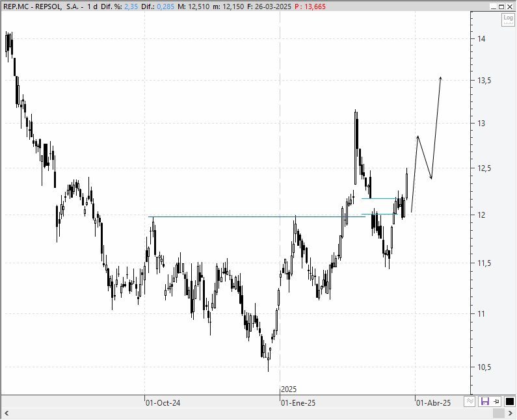Click the date 'F: 26-03-2025'
Viewport: 517px width, 420px height.
tap(269, 7)
